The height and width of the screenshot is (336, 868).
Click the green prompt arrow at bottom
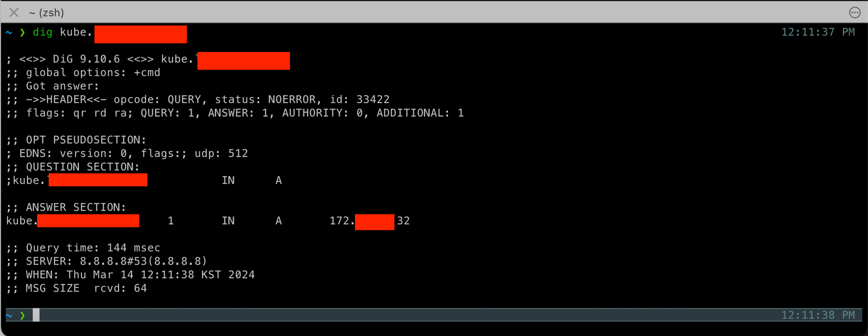(x=22, y=315)
